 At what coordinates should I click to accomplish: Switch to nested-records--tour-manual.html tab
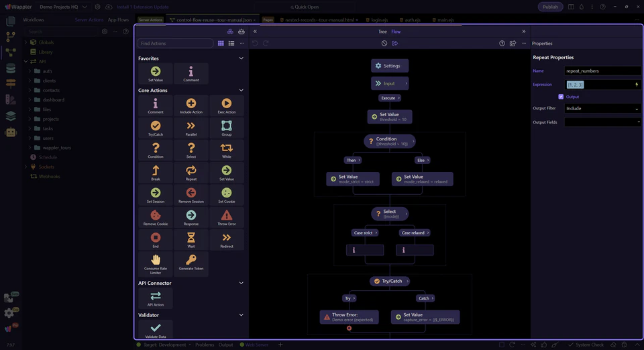319,19
